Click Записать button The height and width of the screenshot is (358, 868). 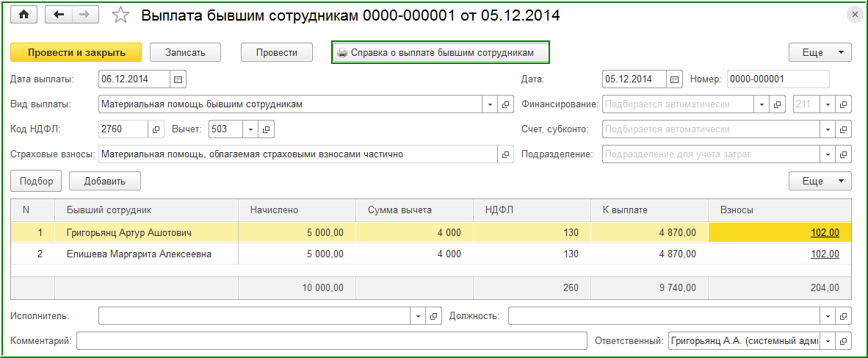tap(186, 53)
